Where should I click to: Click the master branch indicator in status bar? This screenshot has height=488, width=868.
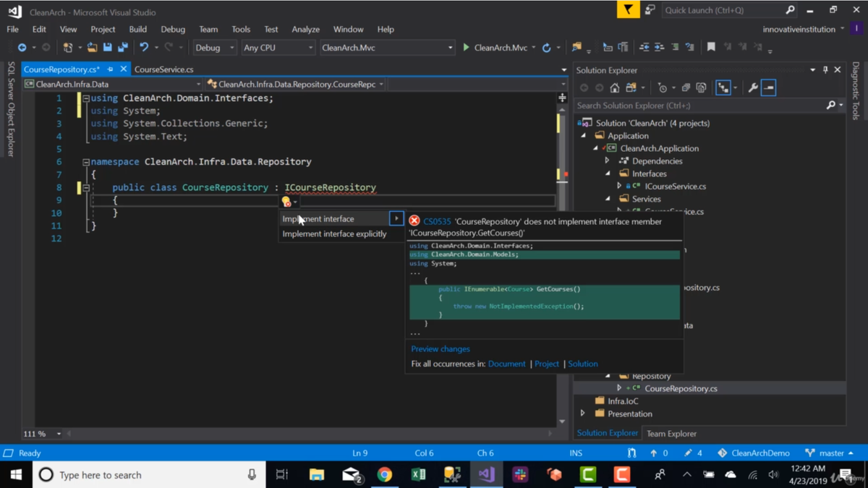coord(830,453)
